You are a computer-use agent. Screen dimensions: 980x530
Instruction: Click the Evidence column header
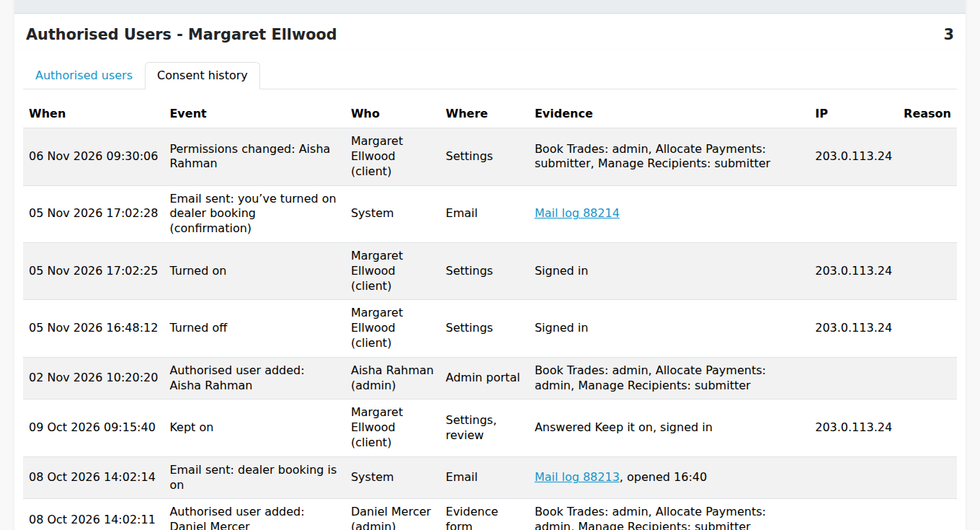point(563,114)
